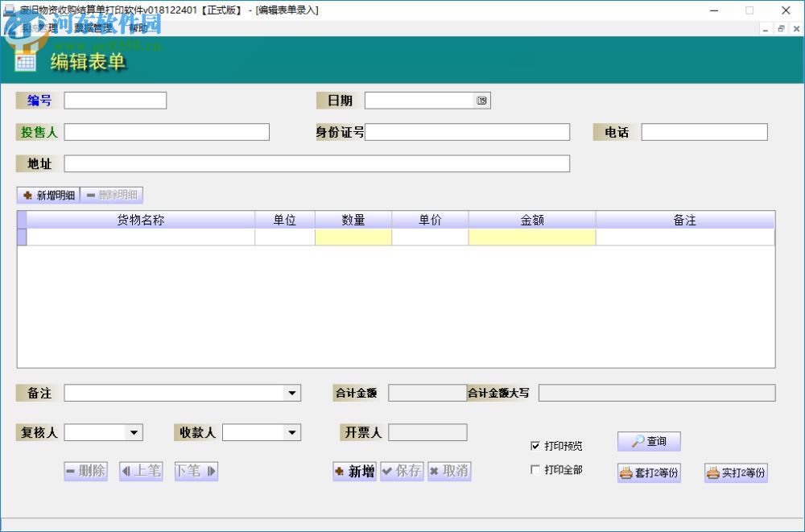Click the 套打2等份 print button

click(x=649, y=472)
